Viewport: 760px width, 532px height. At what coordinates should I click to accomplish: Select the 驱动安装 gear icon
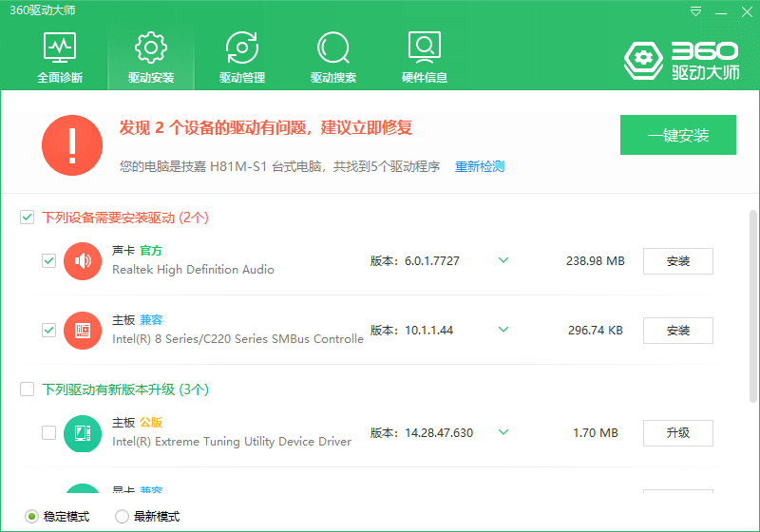[151, 47]
